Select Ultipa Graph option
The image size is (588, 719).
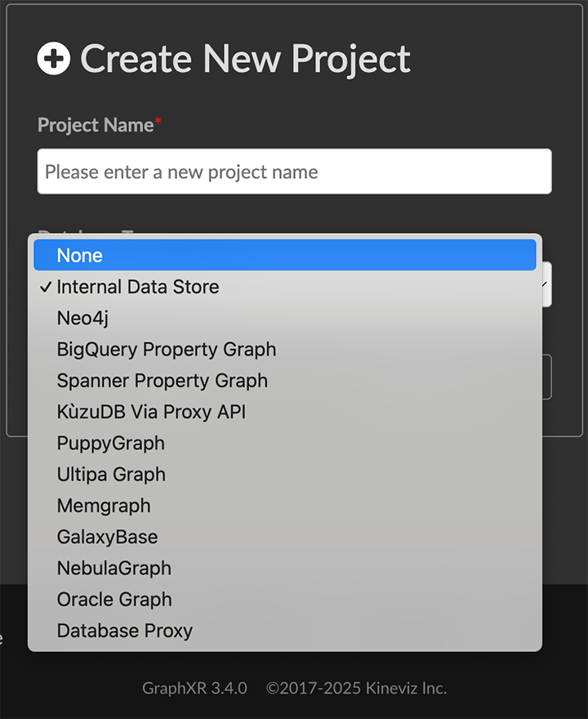tap(111, 475)
